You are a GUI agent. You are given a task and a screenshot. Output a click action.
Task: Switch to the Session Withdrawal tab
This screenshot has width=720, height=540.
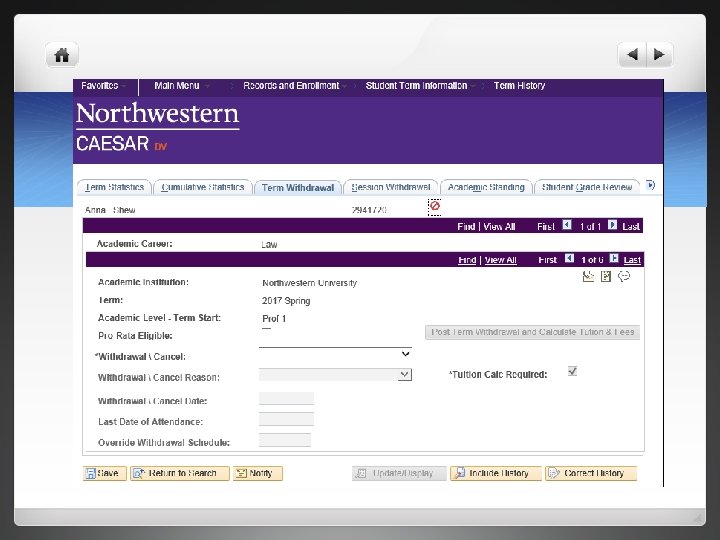click(391, 187)
